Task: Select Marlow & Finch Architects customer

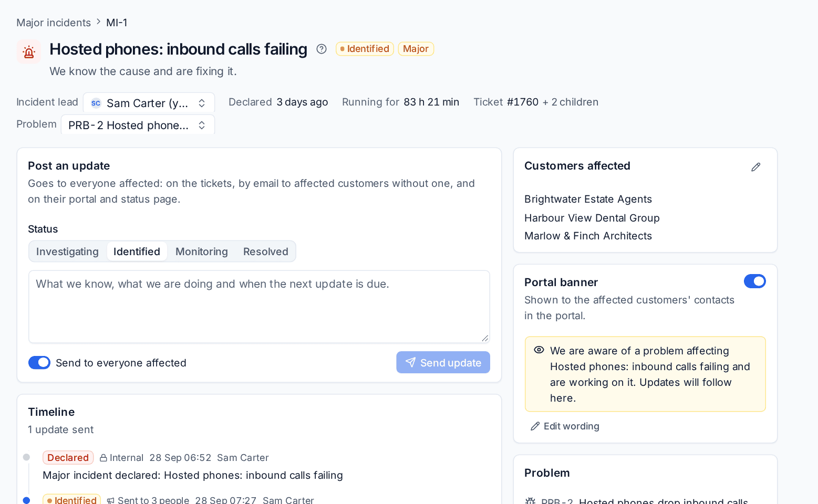Action: [588, 236]
